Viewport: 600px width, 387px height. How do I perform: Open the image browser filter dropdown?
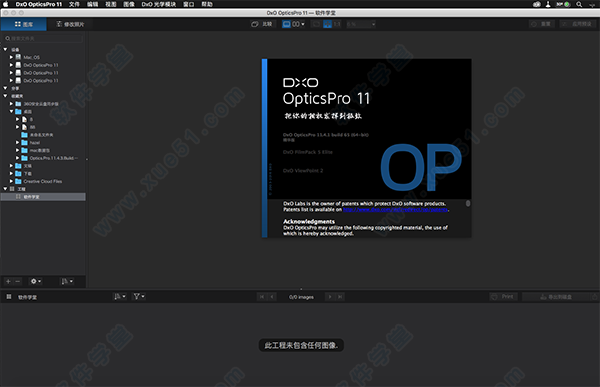click(139, 296)
